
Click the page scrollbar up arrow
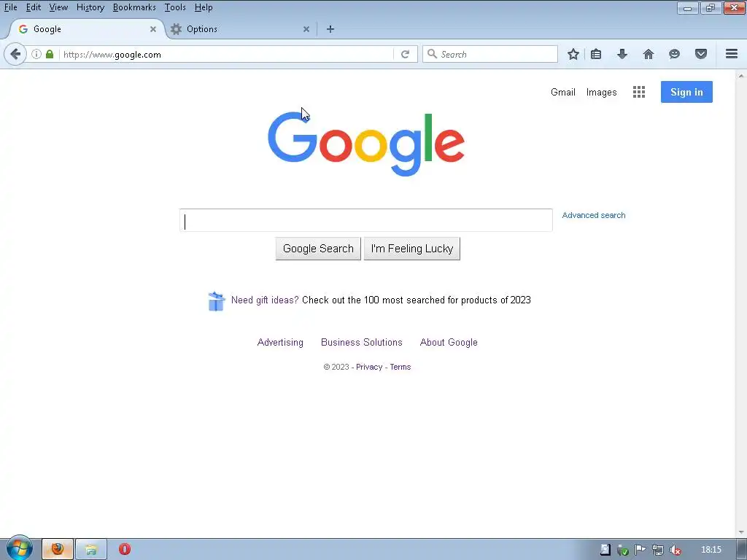(741, 75)
